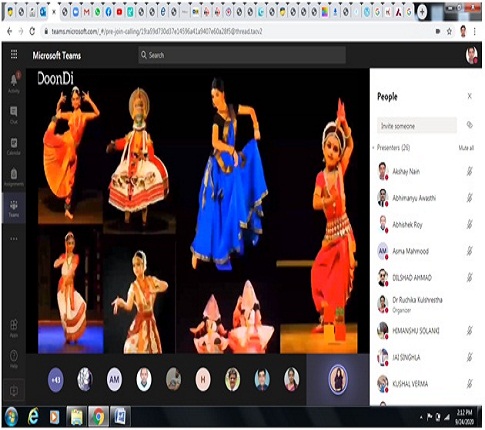Close the People panel

[x=469, y=96]
